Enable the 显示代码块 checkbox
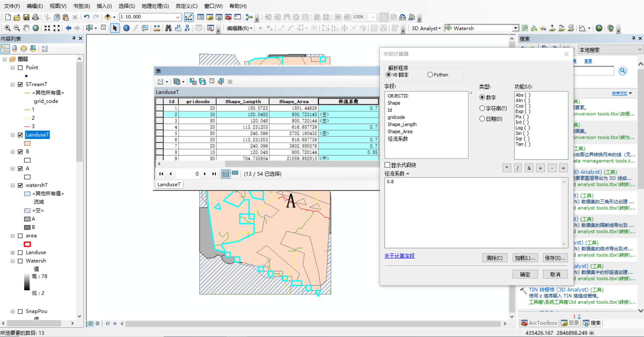The image size is (644, 337). coord(387,165)
